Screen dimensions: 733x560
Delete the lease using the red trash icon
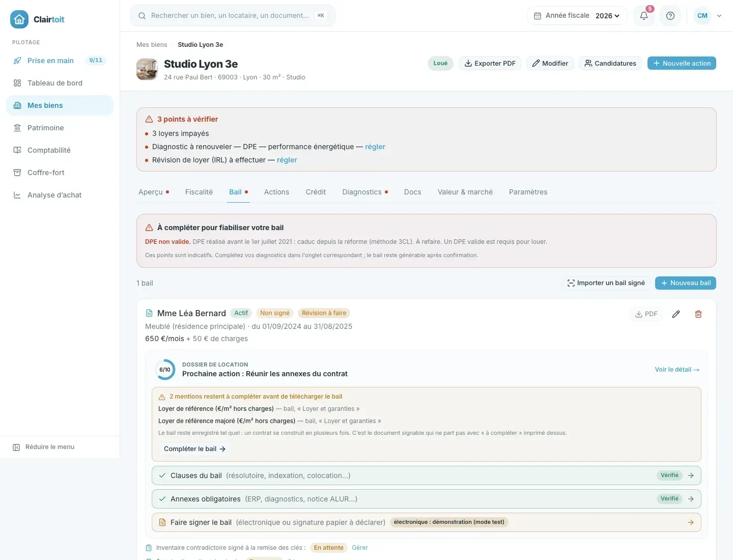pos(698,314)
